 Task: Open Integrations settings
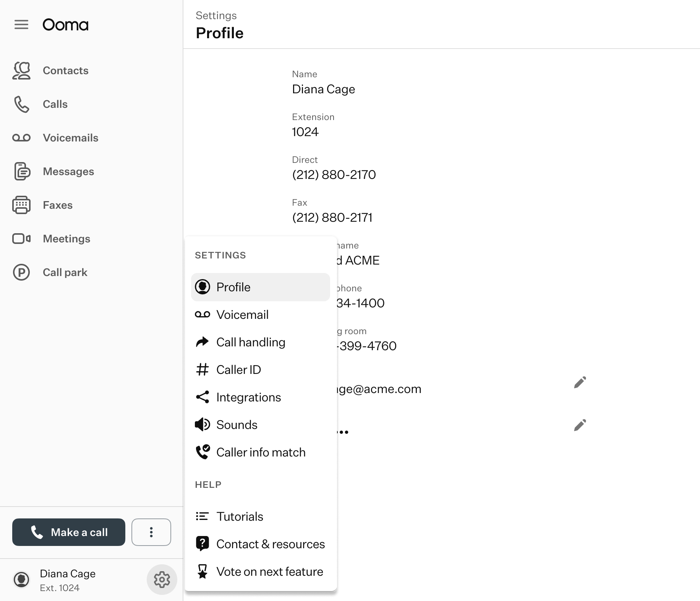pos(248,397)
